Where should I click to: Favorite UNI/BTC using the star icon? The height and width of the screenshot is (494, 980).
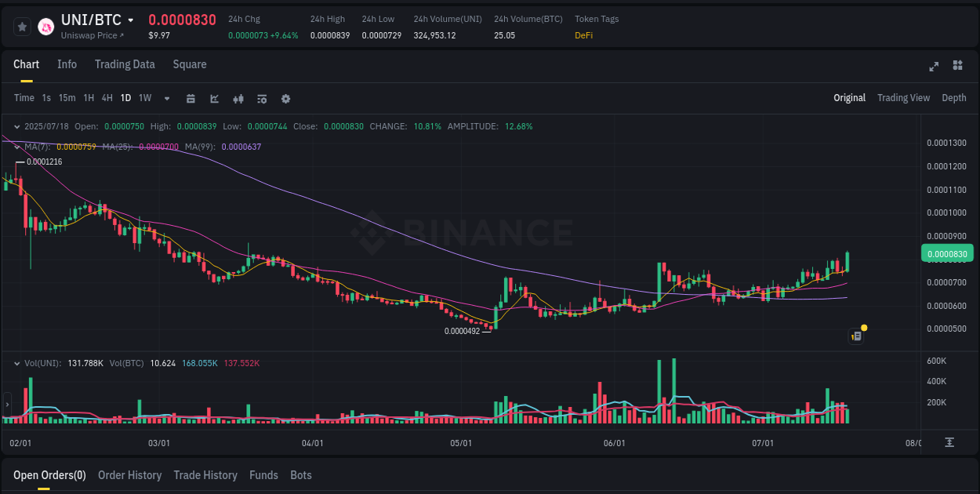[x=22, y=27]
